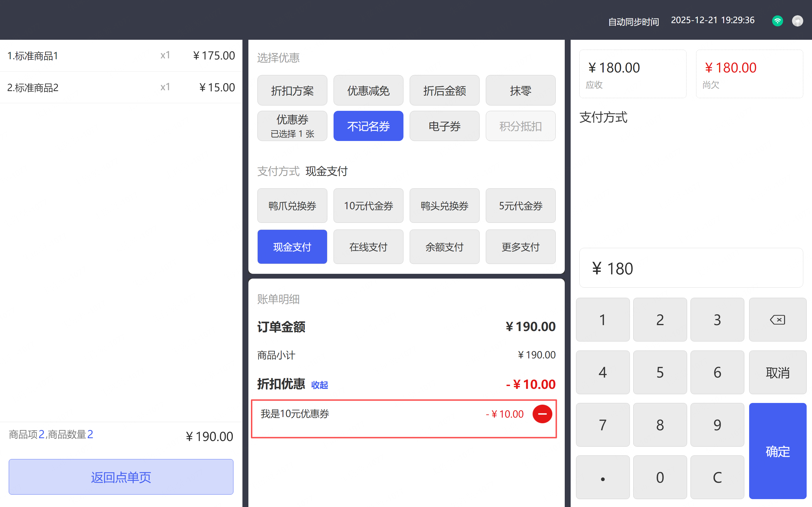The height and width of the screenshot is (507, 812).
Task: Open the 电子券 discount tab
Action: [444, 126]
